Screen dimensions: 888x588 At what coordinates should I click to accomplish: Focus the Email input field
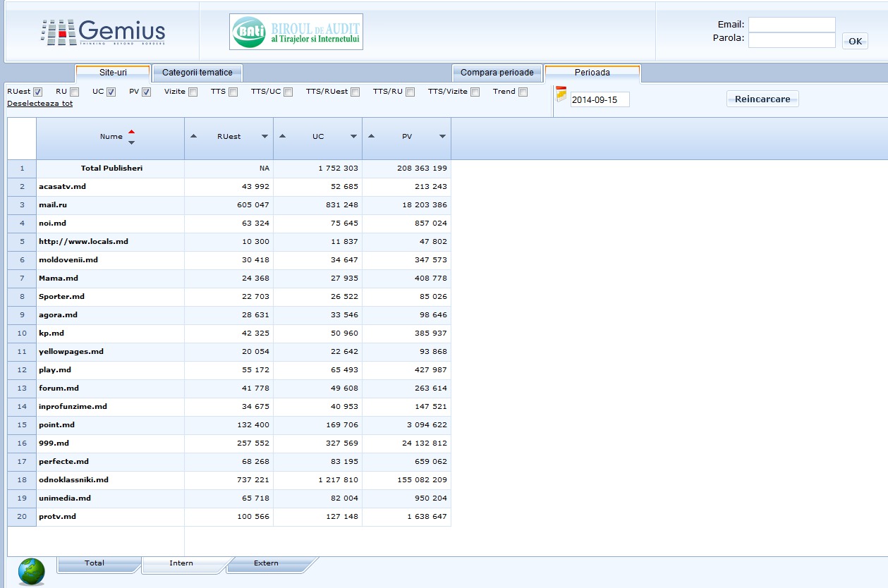(x=792, y=25)
